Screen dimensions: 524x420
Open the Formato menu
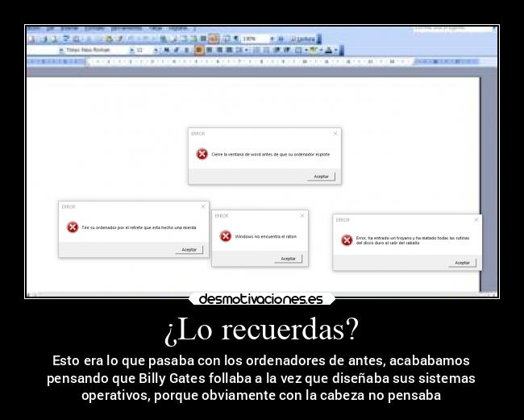click(x=94, y=29)
